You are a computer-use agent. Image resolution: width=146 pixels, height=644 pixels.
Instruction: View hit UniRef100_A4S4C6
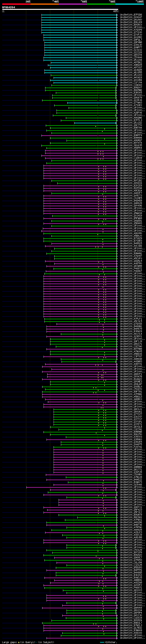tap(131, 77)
